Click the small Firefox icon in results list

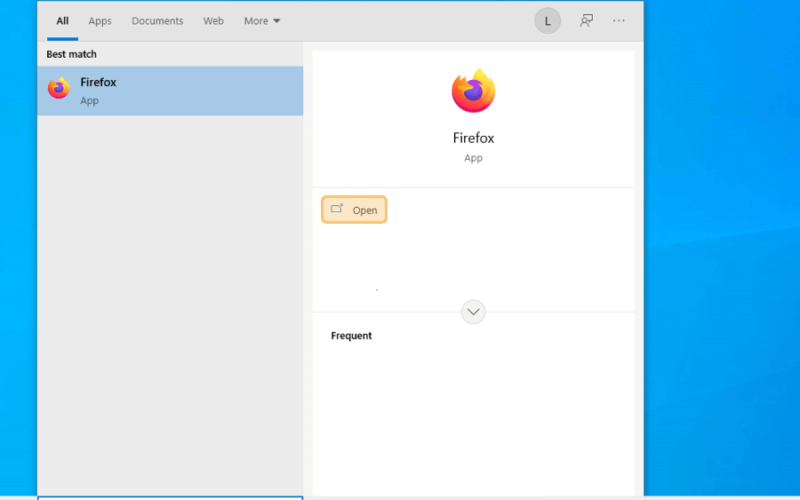(59, 88)
